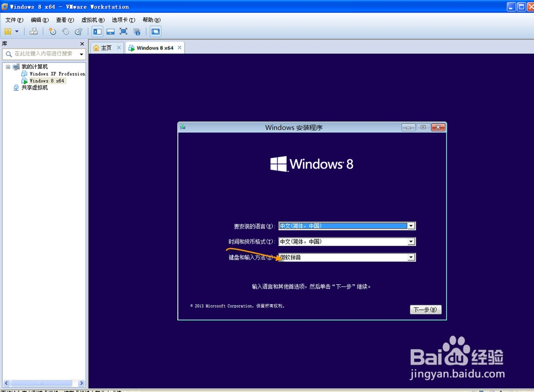
Task: Click the library horizontal scrollbar thumb
Action: pyautogui.click(x=41, y=383)
